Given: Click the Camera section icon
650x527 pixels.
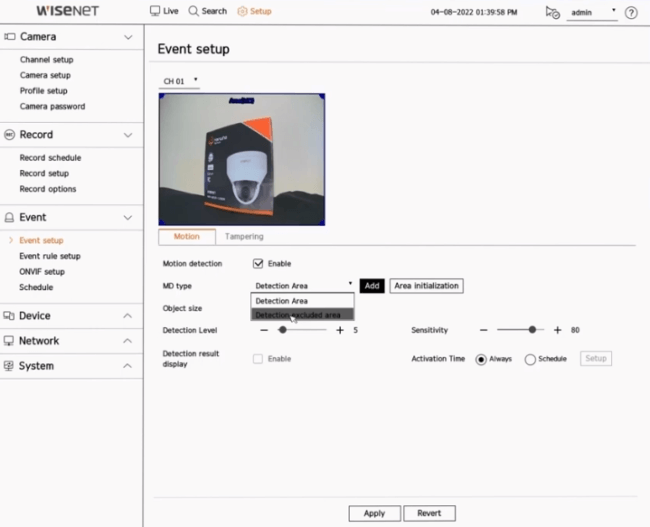Looking at the screenshot, I should [x=10, y=37].
